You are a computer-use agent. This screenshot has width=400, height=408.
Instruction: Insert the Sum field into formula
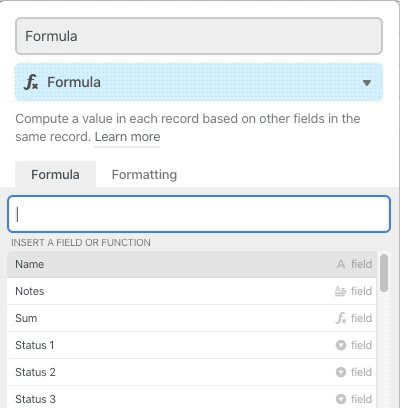tap(192, 318)
